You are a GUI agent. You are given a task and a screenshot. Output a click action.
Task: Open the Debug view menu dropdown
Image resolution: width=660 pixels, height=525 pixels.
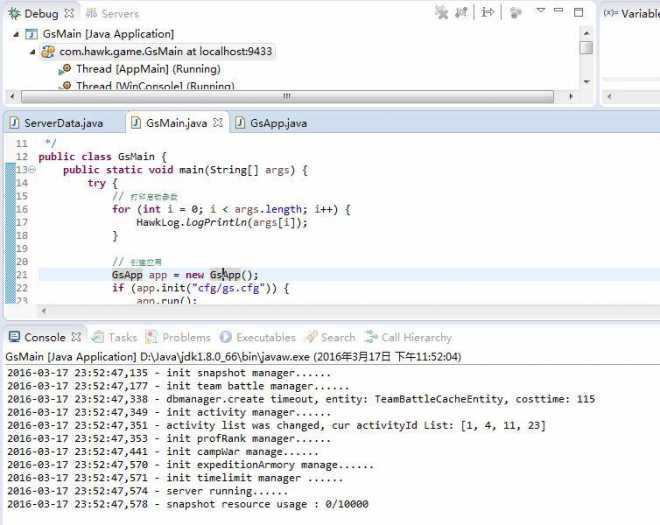(x=541, y=12)
